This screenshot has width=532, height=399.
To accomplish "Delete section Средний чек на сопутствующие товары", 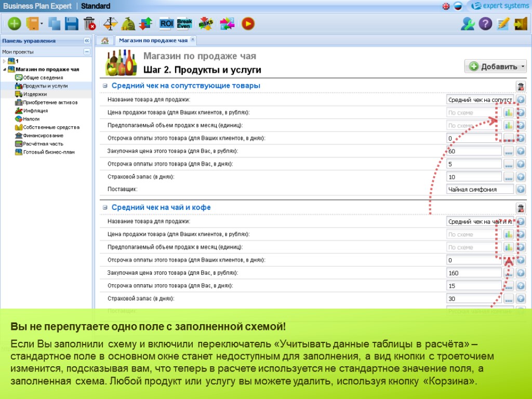I will pos(521,86).
